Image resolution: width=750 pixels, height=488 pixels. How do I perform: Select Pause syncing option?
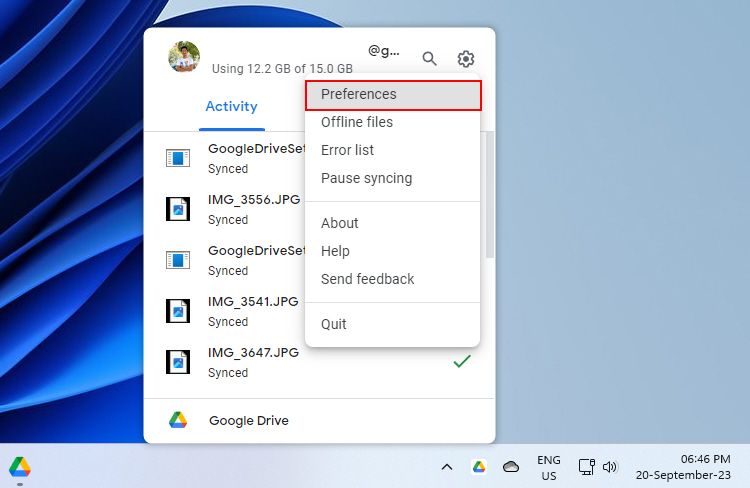366,178
